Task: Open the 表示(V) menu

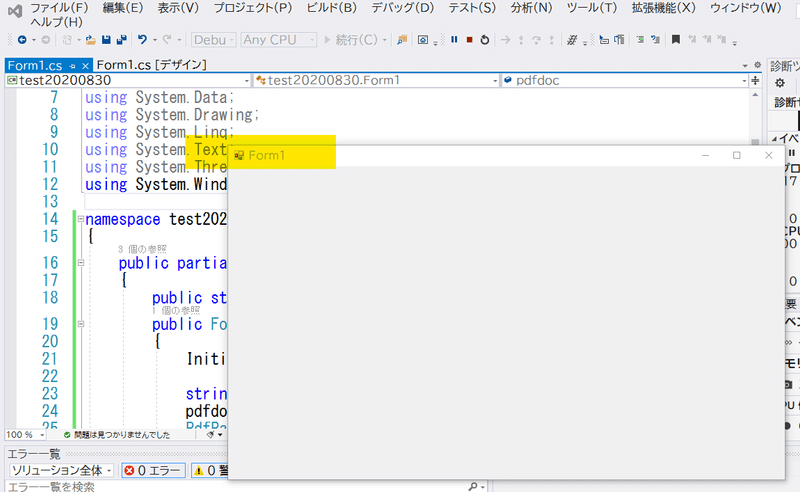Action: pyautogui.click(x=178, y=8)
